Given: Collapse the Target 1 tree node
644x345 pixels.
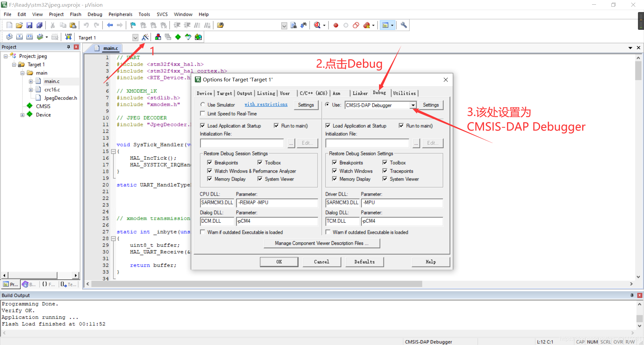Looking at the screenshot, I should (14, 65).
